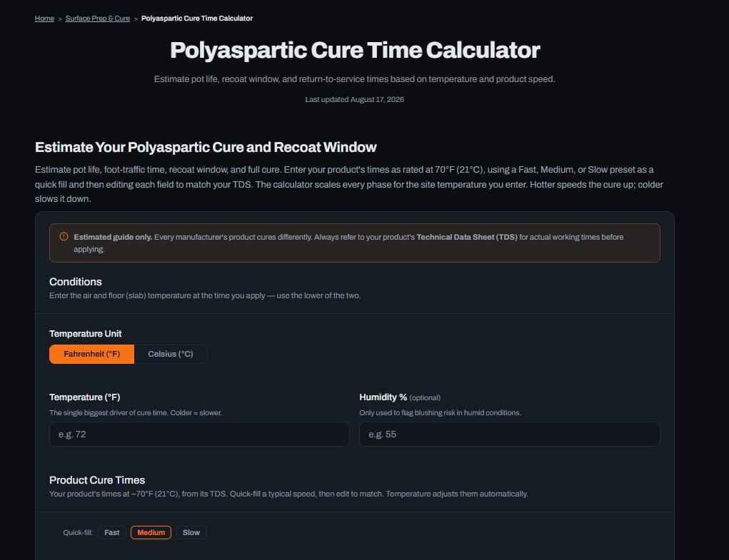Screen dimensions: 729x560
Task: Click the Estimate Your Polyaspartic Cure heading
Action: click(206, 147)
